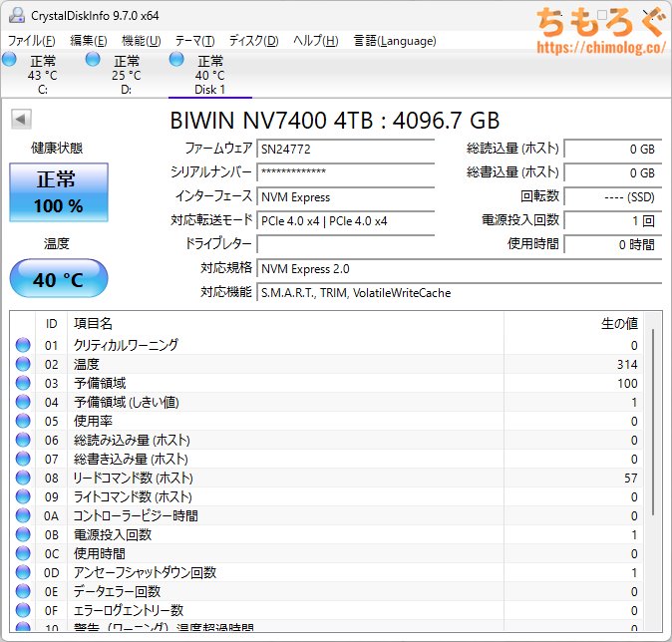Click the previous disk arrow button
The width and height of the screenshot is (672, 642).
click(21, 120)
